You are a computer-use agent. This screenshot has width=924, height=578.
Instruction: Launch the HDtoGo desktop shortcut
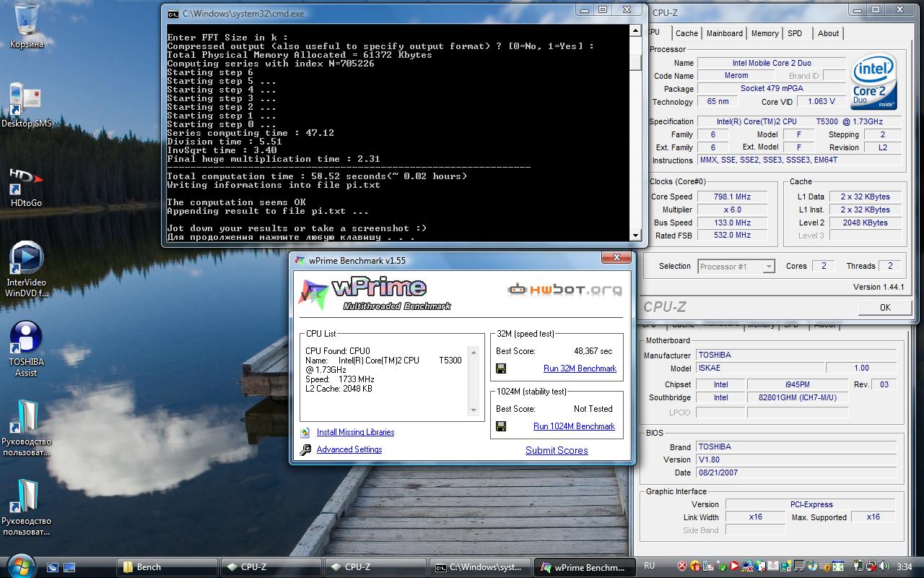tap(27, 186)
